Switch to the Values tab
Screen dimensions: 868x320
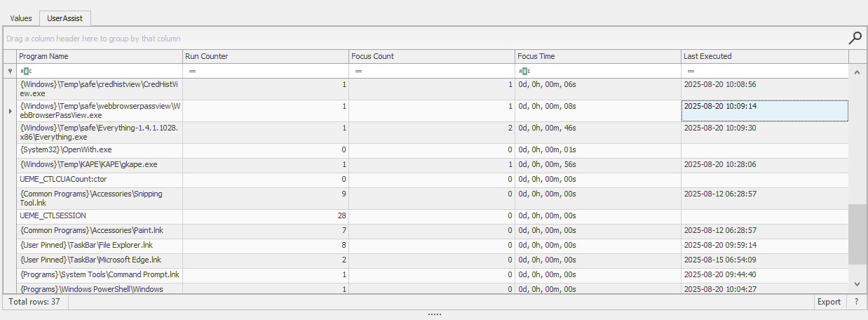(x=21, y=18)
